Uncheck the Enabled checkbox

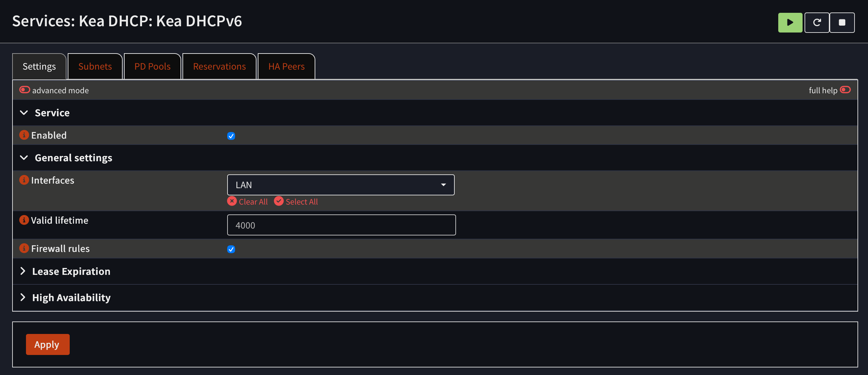click(231, 136)
